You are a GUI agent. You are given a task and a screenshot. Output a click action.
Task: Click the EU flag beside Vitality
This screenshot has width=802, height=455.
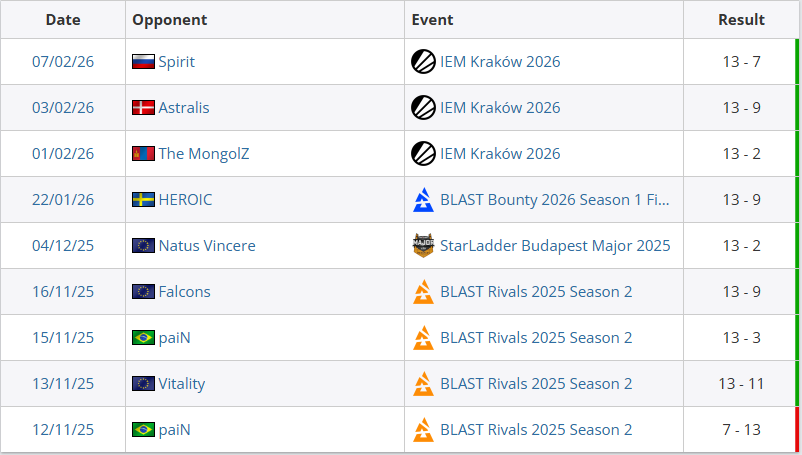[143, 384]
